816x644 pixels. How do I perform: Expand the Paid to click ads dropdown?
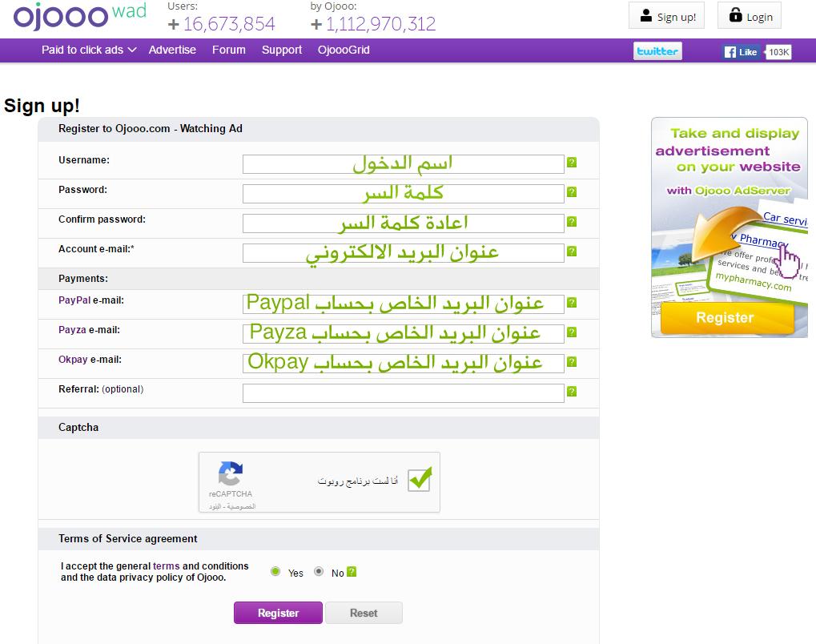coord(89,50)
